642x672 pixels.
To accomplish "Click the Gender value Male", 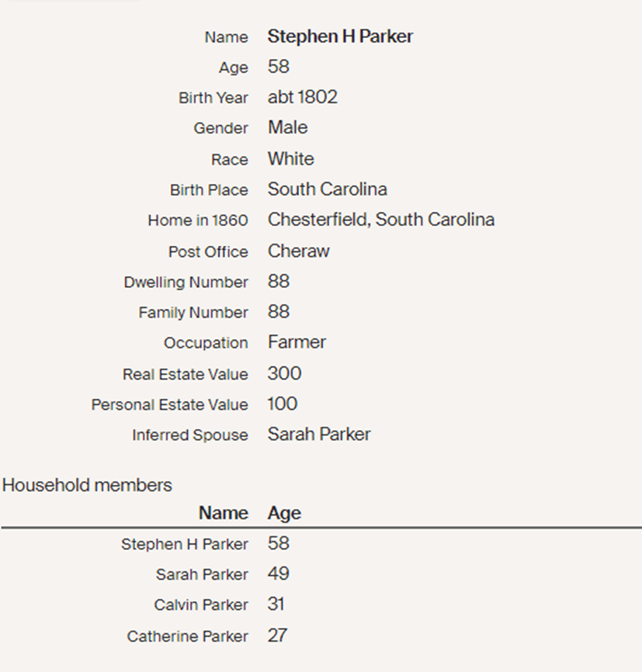I will (x=287, y=127).
